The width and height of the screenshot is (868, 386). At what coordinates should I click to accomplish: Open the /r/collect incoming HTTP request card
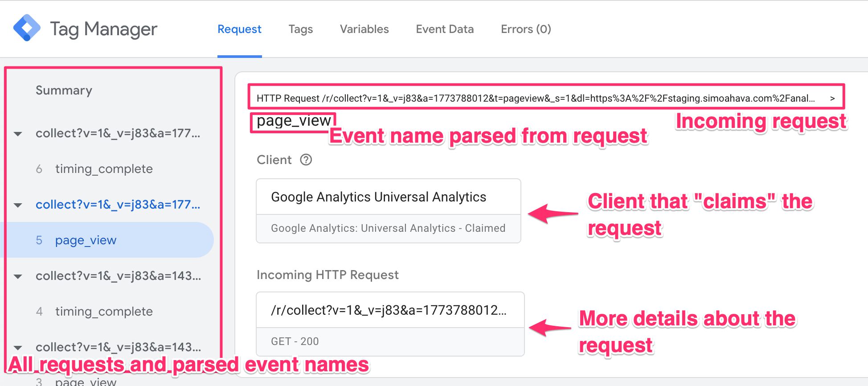390,324
